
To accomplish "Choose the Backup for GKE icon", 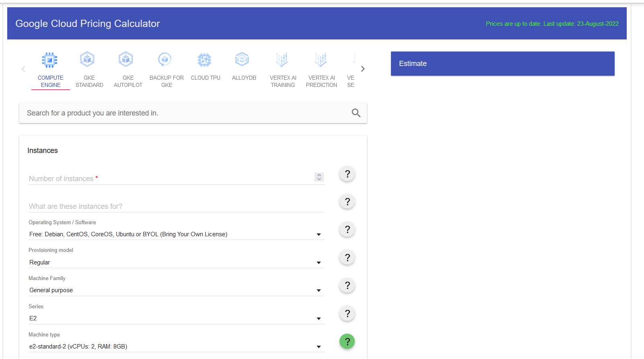I will [165, 60].
